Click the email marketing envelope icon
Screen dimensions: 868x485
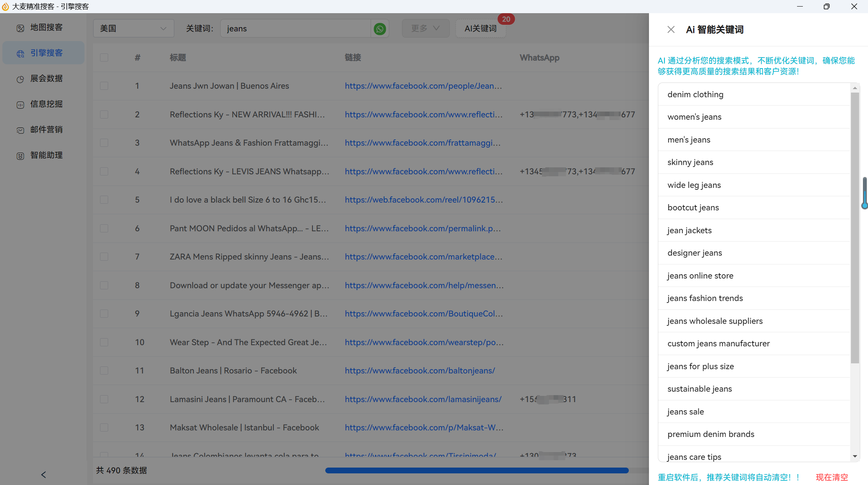point(21,130)
